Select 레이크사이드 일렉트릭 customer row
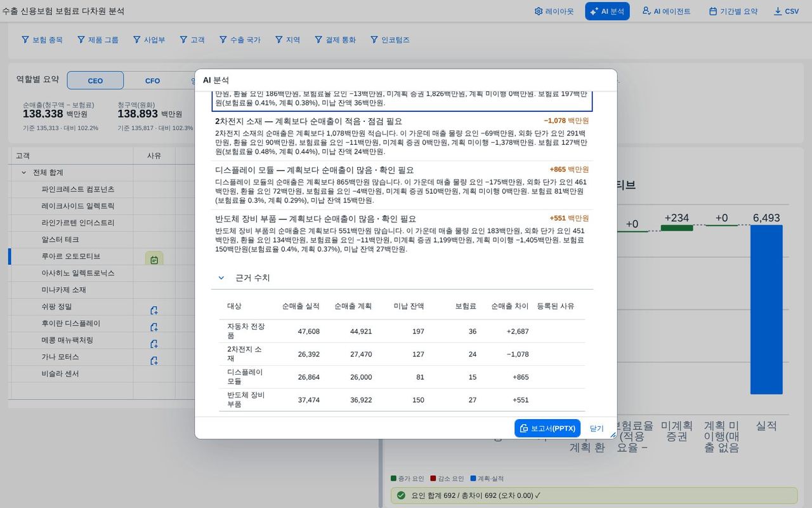Screen dimensions: 812x508 [78, 206]
